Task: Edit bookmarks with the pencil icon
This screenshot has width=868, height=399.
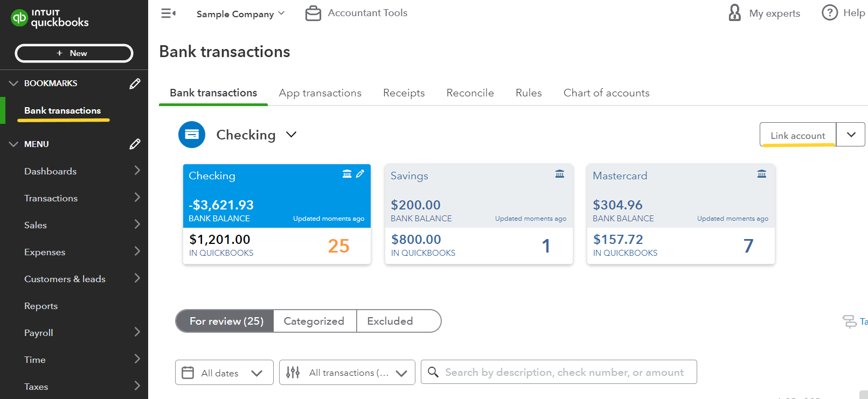Action: tap(135, 83)
